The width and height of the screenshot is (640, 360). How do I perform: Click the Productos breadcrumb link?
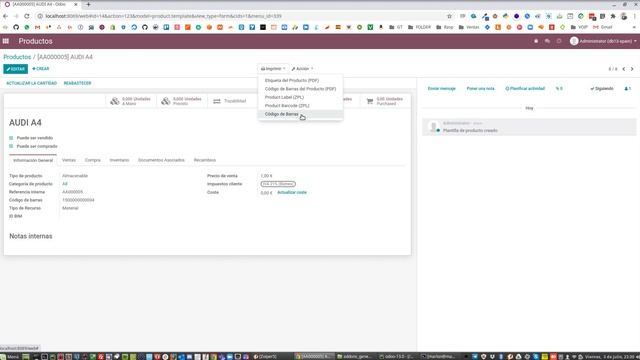tap(17, 57)
